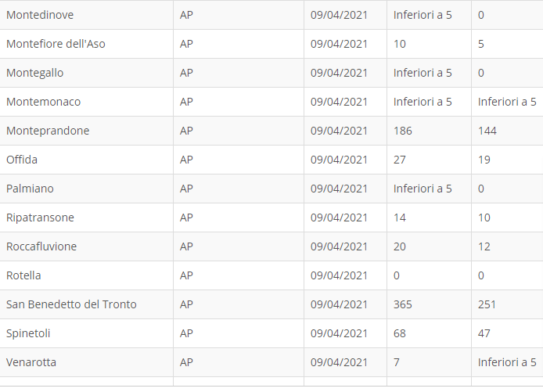
Task: Click the Roccafluvione name cell
Action: point(41,246)
